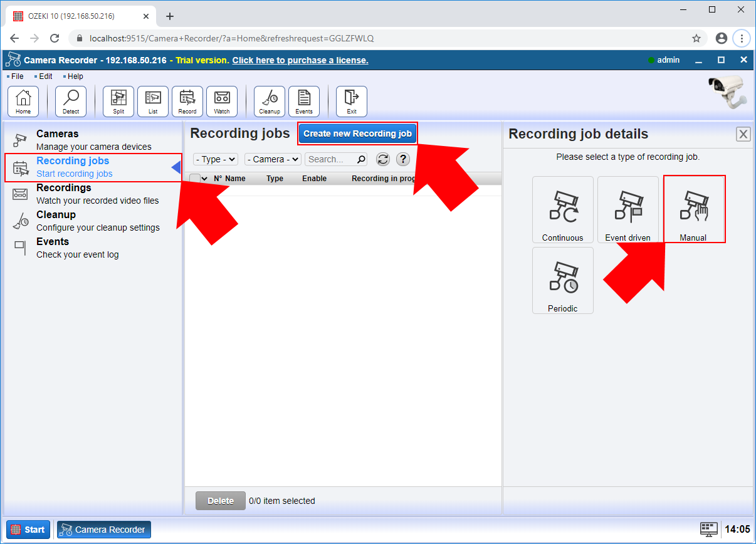Click the Exit toolbar icon
Screen dimensions: 756x544
(352, 102)
